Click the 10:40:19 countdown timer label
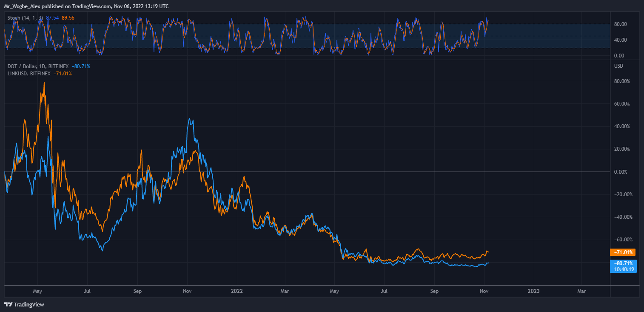 pyautogui.click(x=623, y=269)
